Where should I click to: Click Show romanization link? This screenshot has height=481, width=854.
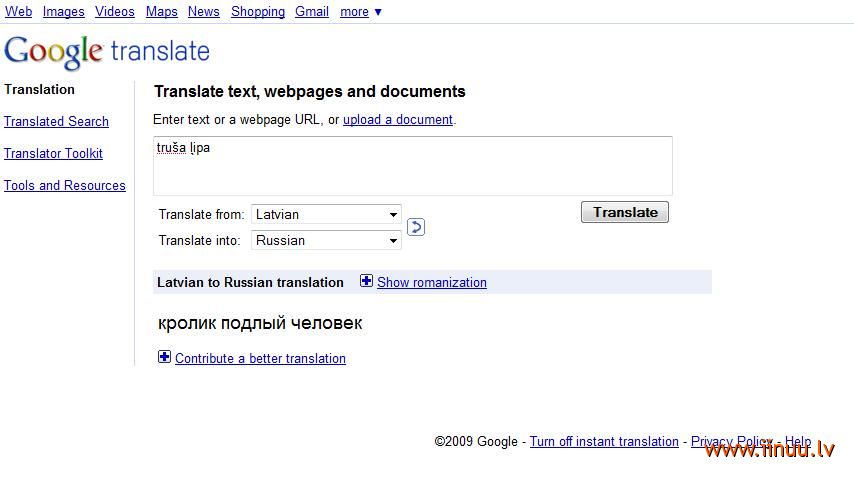pos(432,282)
